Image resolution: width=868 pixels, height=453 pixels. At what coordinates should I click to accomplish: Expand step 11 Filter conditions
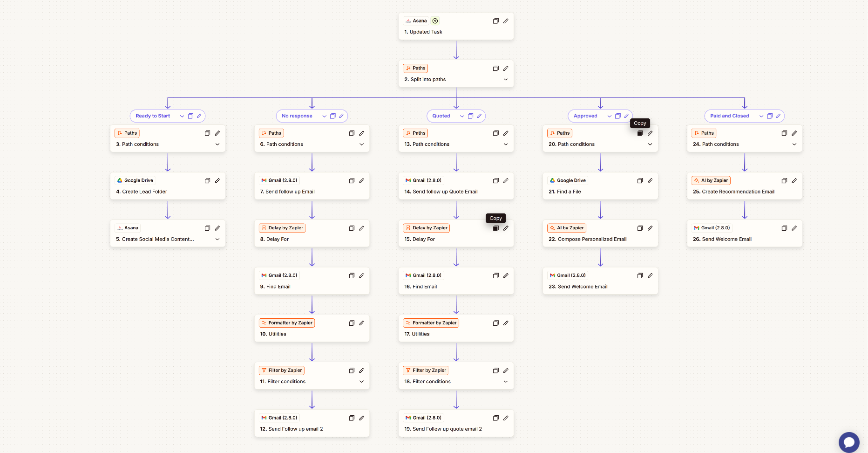(x=362, y=382)
